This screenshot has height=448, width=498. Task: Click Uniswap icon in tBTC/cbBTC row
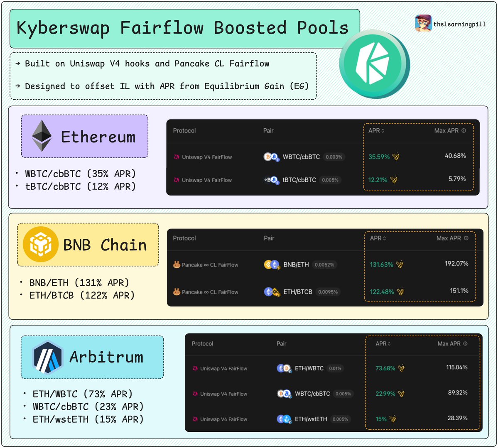(177, 180)
